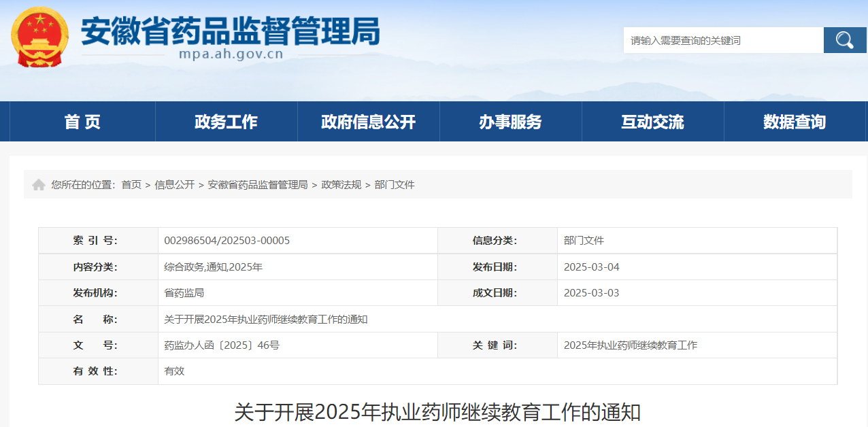
Task: Open the 政务工作 navigation menu
Action: click(x=226, y=122)
